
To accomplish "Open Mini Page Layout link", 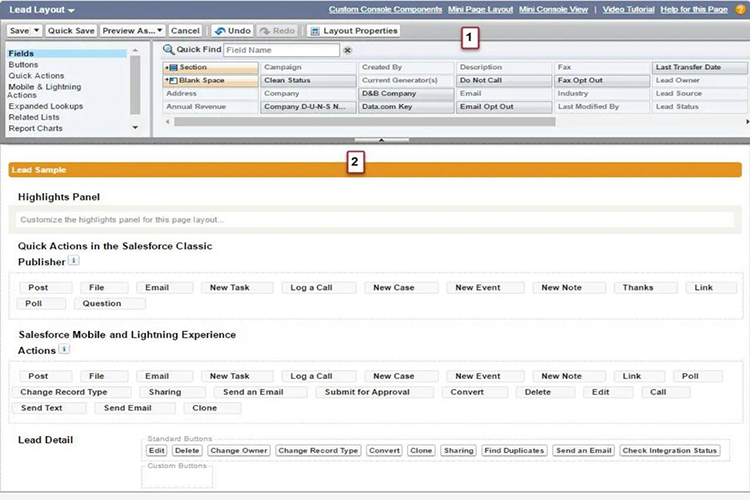I will (x=480, y=10).
